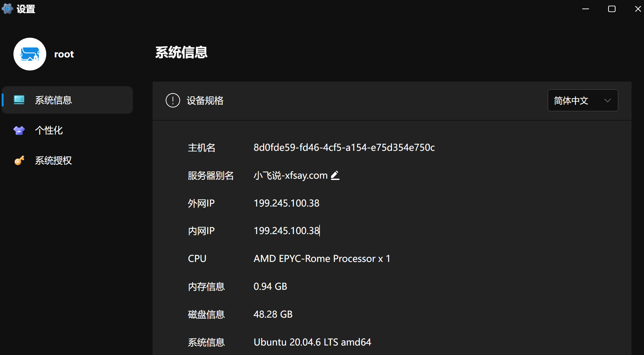Click the 系统信息 monitor icon in sidebar
644x355 pixels.
click(19, 100)
